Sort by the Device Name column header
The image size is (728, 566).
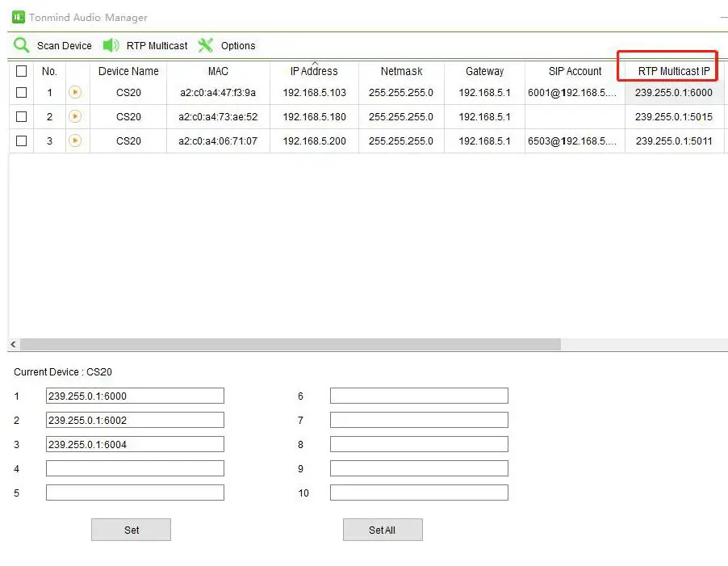pos(128,71)
